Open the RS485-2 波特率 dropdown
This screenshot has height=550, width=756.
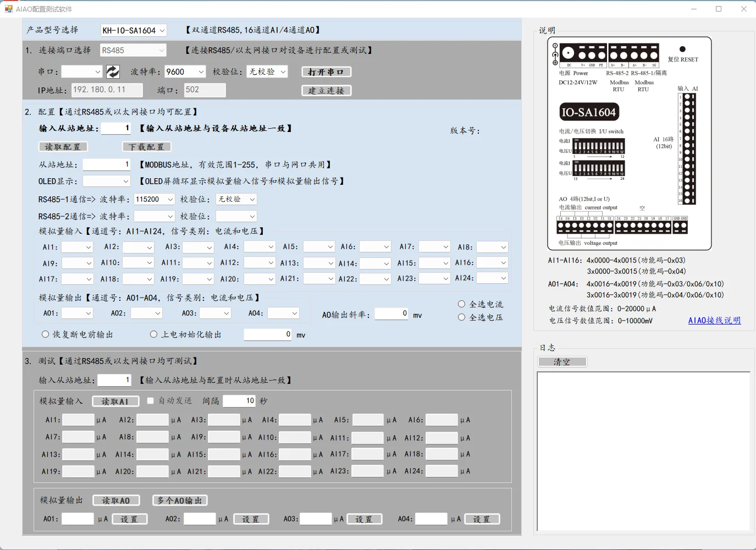(x=154, y=216)
